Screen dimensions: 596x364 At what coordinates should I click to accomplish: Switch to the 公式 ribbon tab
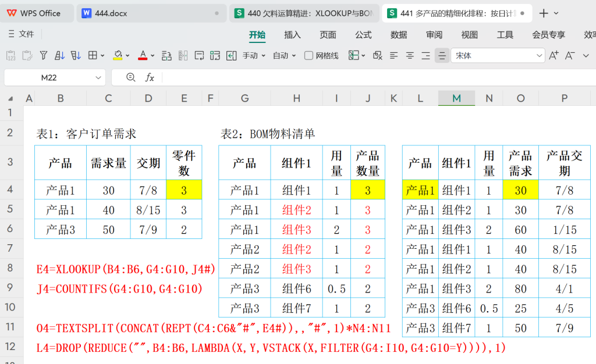pyautogui.click(x=363, y=35)
